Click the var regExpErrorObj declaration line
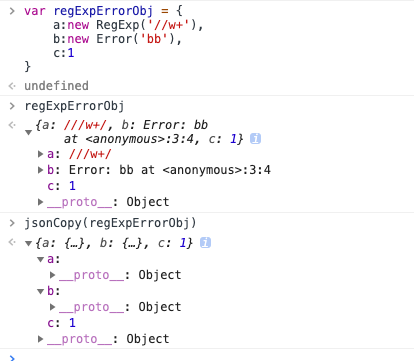414x361 pixels. tap(103, 11)
